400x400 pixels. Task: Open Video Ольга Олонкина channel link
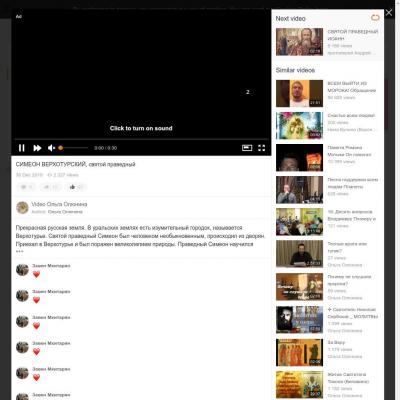(59, 204)
